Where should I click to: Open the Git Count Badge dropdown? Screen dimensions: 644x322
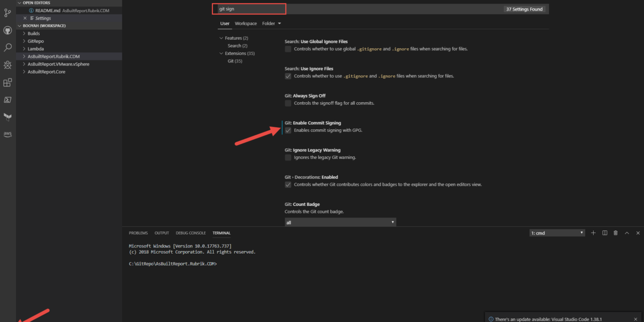pyautogui.click(x=340, y=222)
